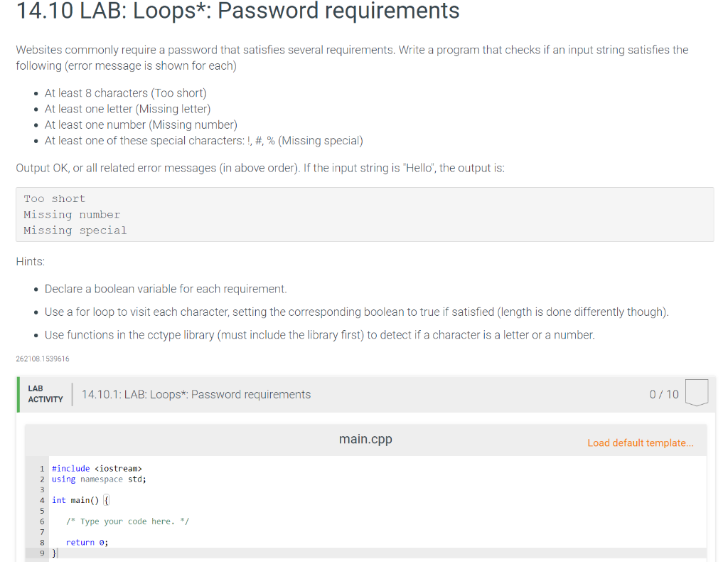Click the bookmark flag icon beside the score
Image resolution: width=728 pixels, height=562 pixels.
697,392
